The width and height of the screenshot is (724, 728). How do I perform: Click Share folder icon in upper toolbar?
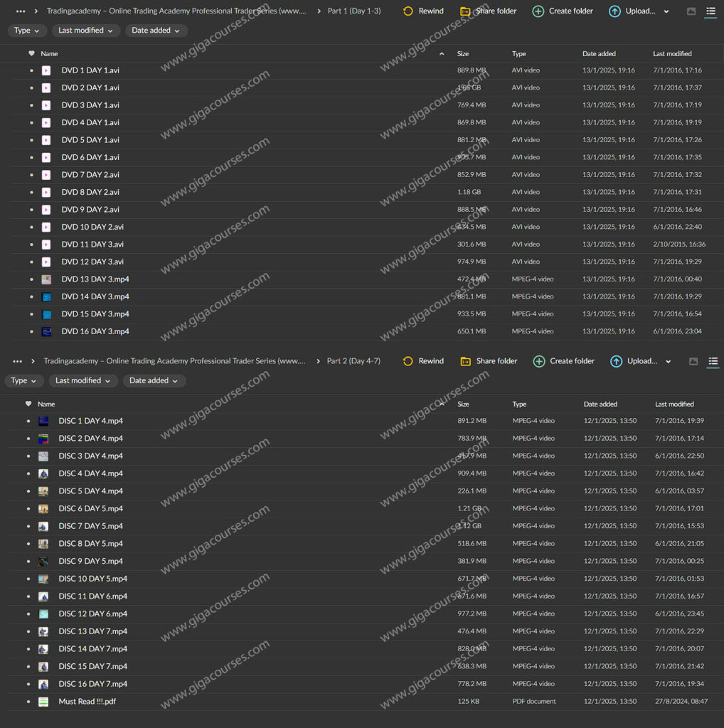465,11
